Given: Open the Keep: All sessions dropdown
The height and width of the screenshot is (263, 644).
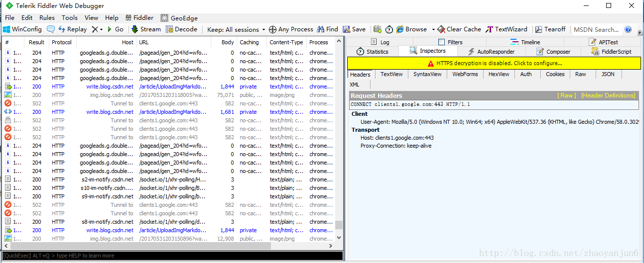Looking at the screenshot, I should point(236,29).
